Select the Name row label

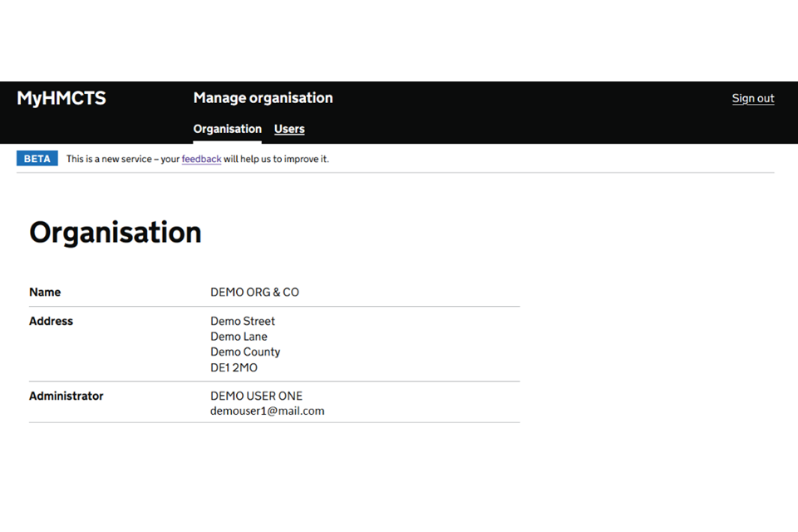[x=45, y=293]
